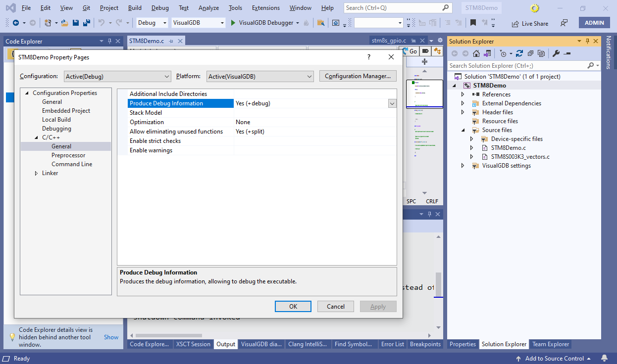
Task: Click the Open File folder icon
Action: click(66, 23)
